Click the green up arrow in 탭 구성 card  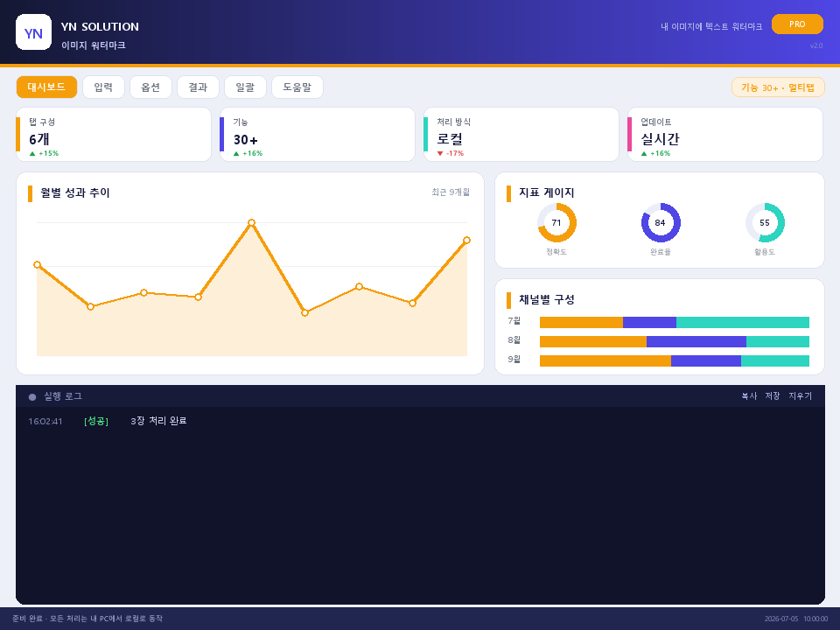tap(32, 154)
